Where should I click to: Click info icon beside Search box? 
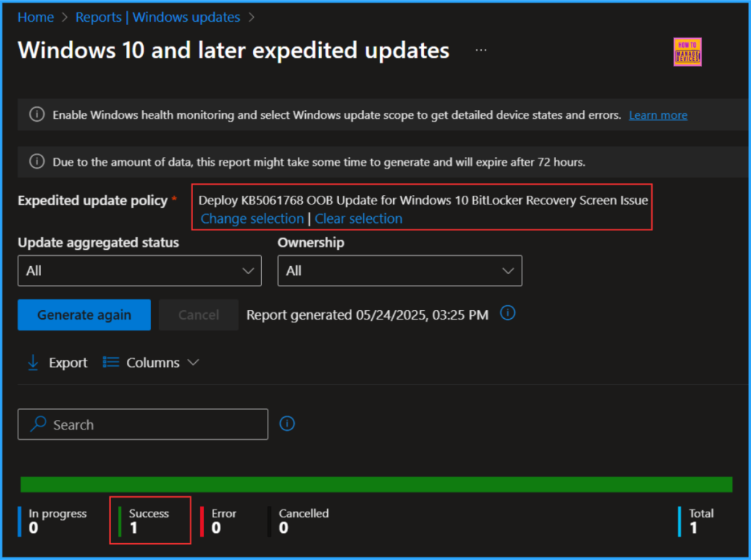pos(287,423)
